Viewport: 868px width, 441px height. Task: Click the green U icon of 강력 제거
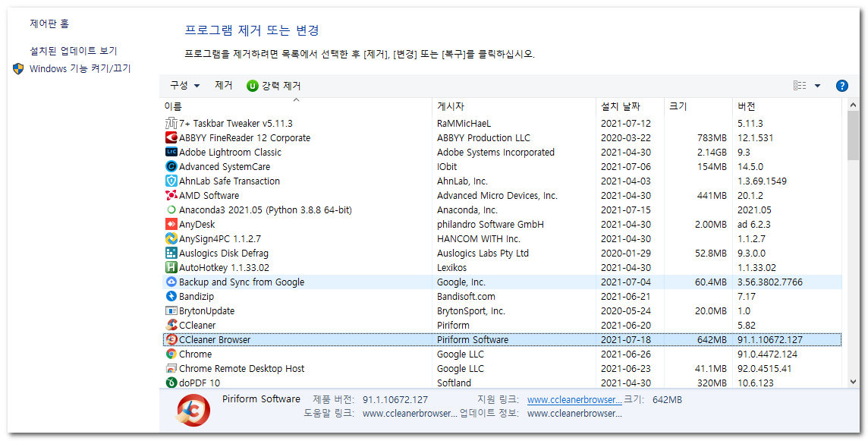[x=253, y=86]
